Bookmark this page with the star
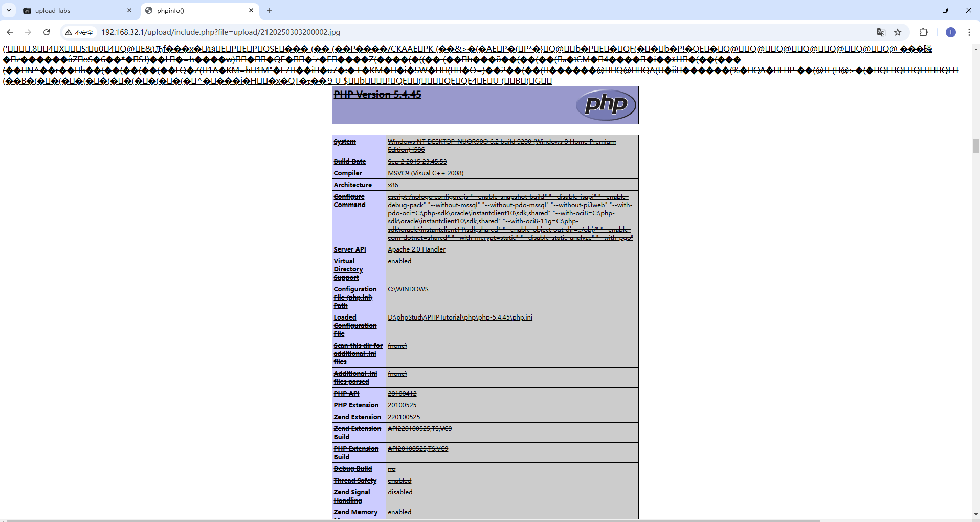This screenshot has width=980, height=522. pyautogui.click(x=898, y=32)
